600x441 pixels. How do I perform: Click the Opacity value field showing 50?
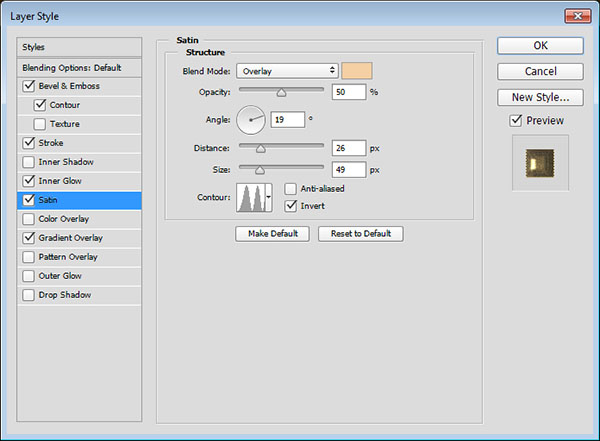[349, 92]
